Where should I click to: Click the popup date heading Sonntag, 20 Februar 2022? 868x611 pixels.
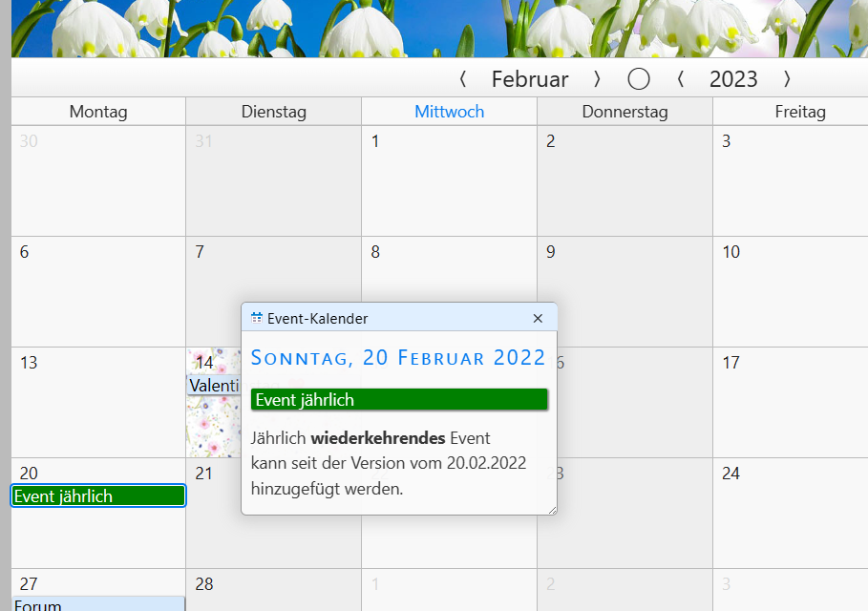coord(398,358)
